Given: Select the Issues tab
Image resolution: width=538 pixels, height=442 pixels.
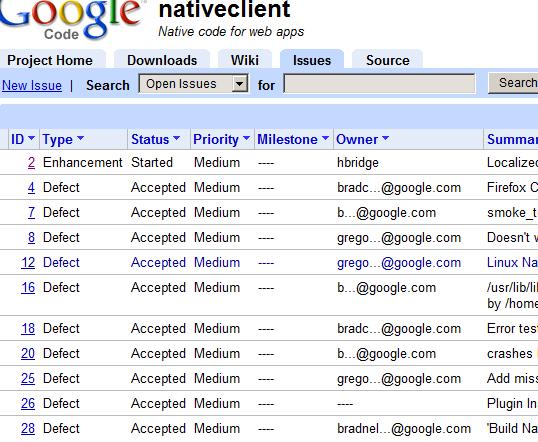Looking at the screenshot, I should 312,60.
